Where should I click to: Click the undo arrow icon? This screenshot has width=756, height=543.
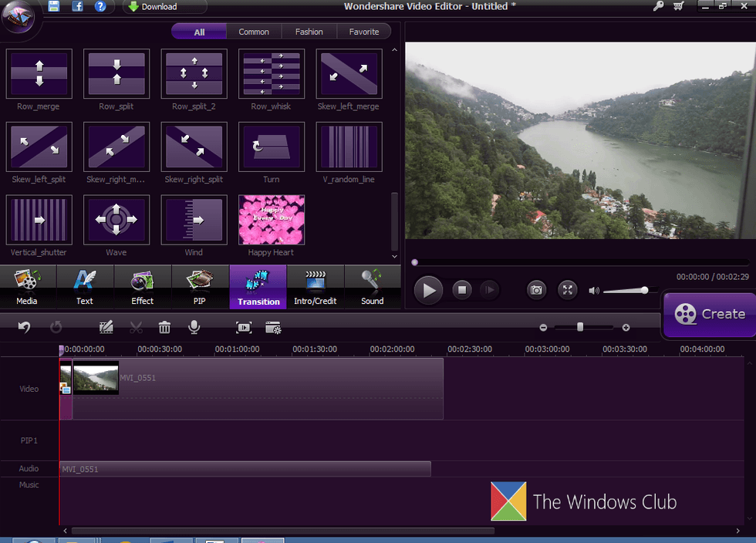click(x=25, y=328)
